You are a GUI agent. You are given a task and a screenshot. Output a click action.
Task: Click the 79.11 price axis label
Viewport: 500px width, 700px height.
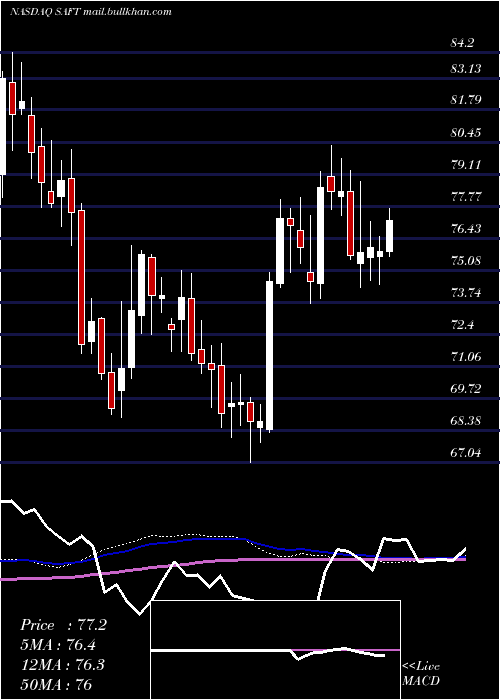click(x=466, y=165)
